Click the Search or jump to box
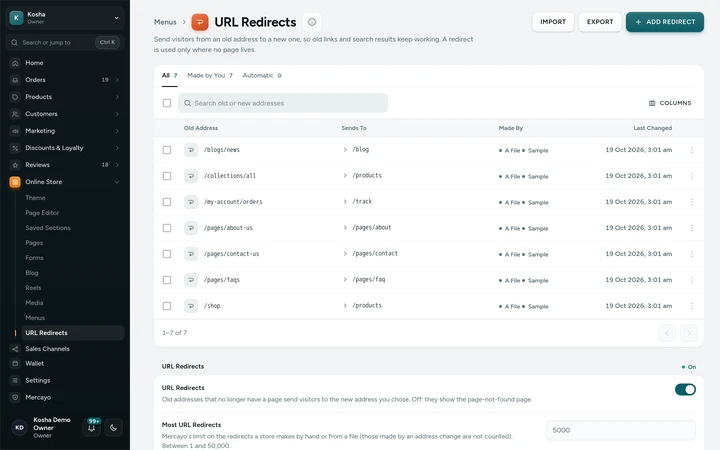Image resolution: width=720 pixels, height=450 pixels. (x=65, y=42)
